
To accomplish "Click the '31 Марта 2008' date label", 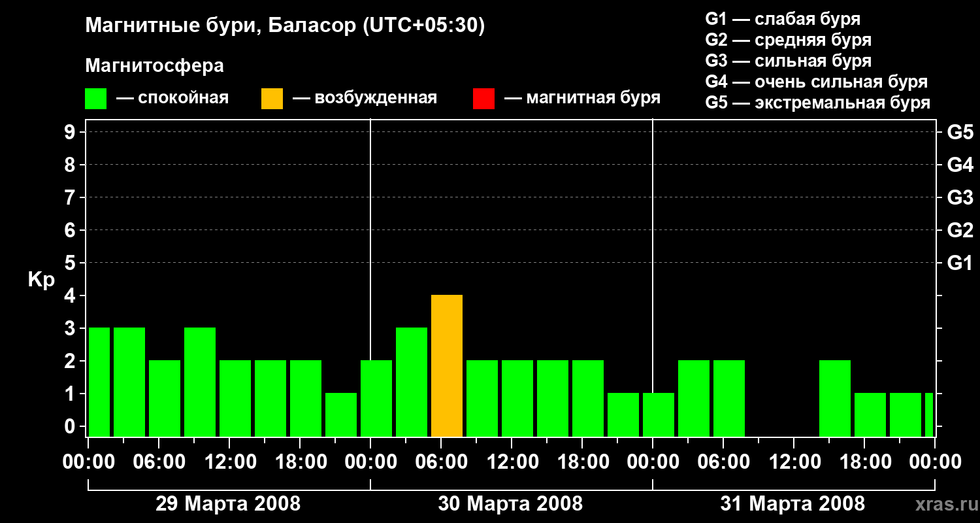I will [x=792, y=504].
